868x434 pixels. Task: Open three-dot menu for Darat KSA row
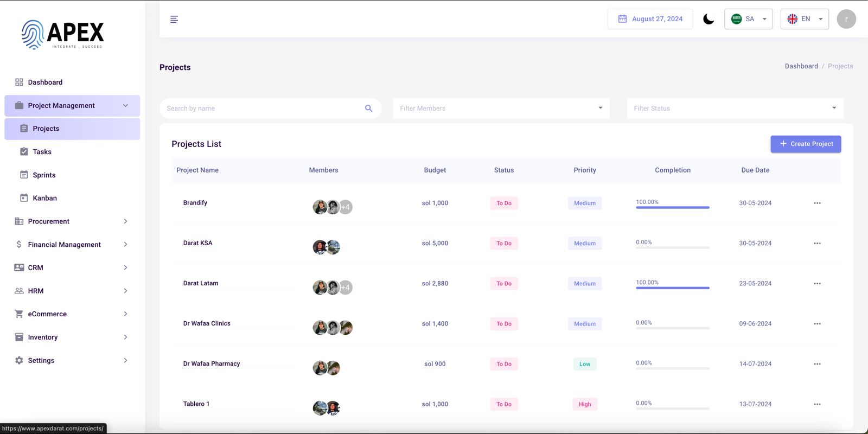(817, 244)
